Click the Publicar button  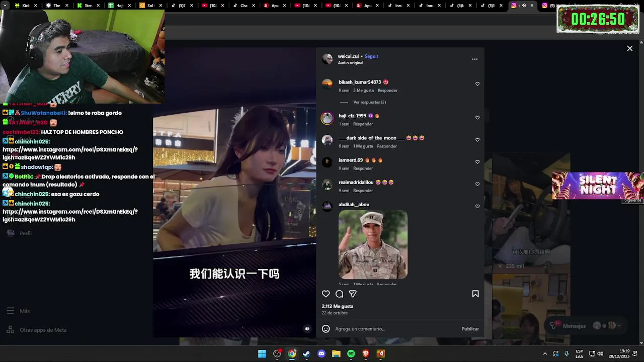coord(470,329)
